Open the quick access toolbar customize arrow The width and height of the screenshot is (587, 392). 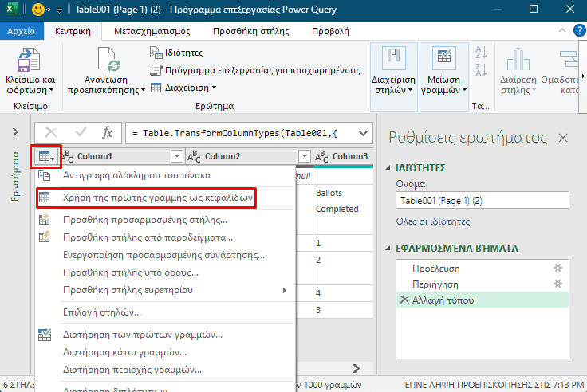[x=59, y=10]
